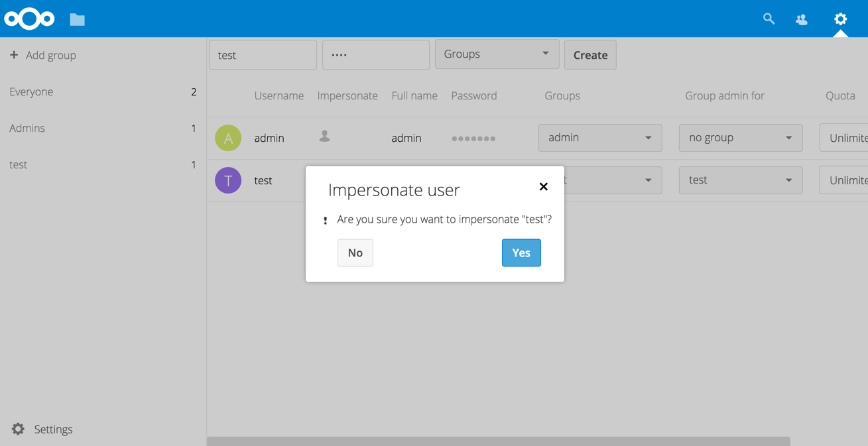Click the search magnifier icon

769,19
